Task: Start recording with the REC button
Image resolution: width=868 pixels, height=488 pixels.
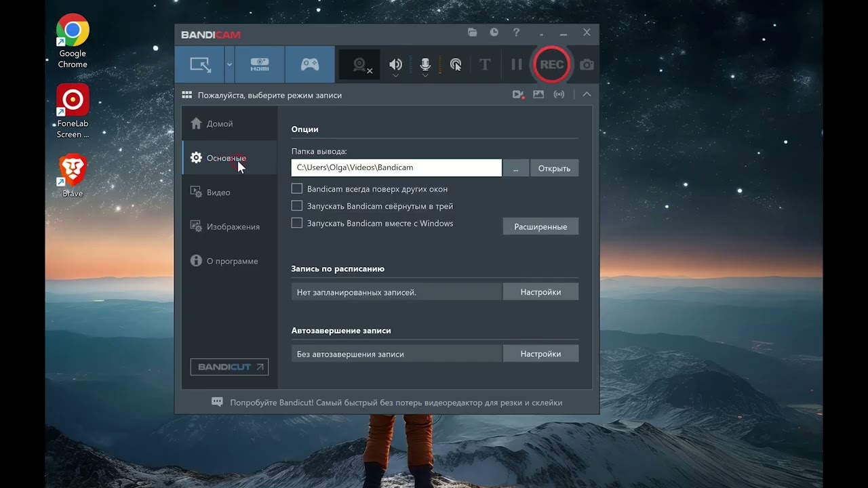Action: coord(552,64)
